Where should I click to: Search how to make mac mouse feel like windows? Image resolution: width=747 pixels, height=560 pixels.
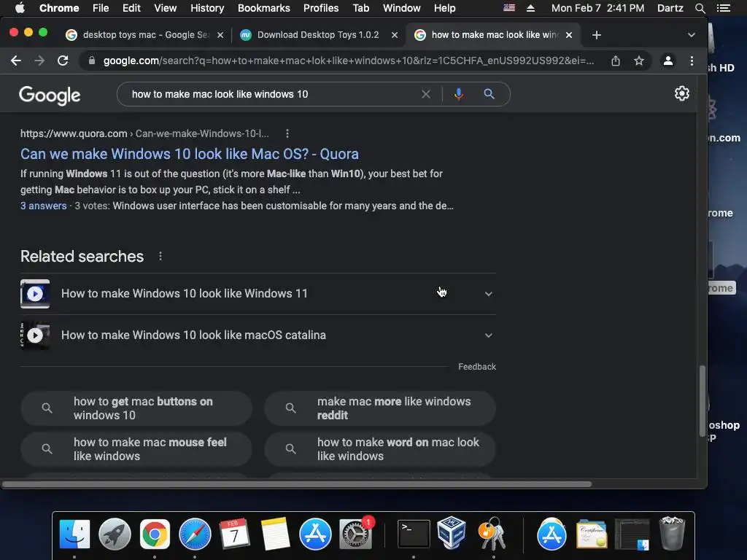coord(136,449)
